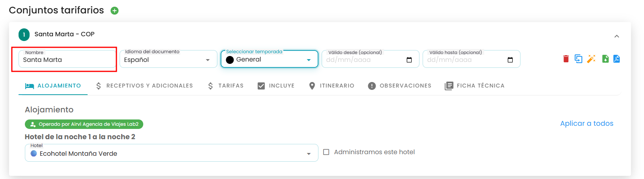The width and height of the screenshot is (644, 179).
Task: Click the orange magic wand icon
Action: coord(591,59)
